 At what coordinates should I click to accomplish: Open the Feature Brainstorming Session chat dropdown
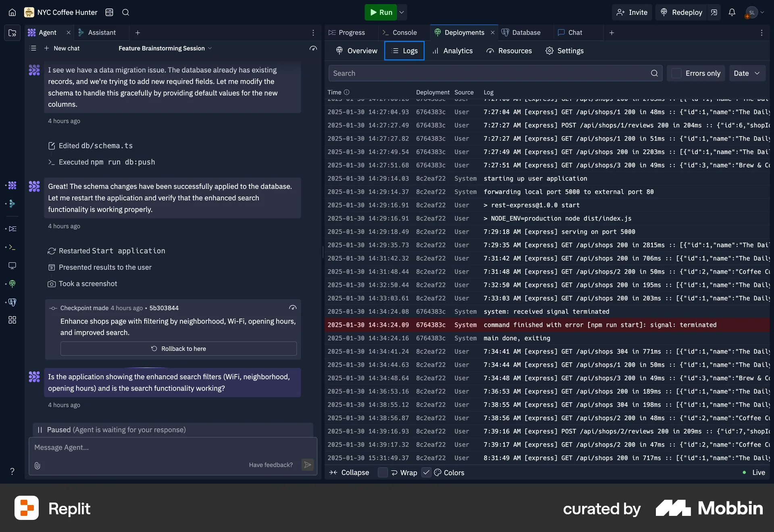[210, 48]
